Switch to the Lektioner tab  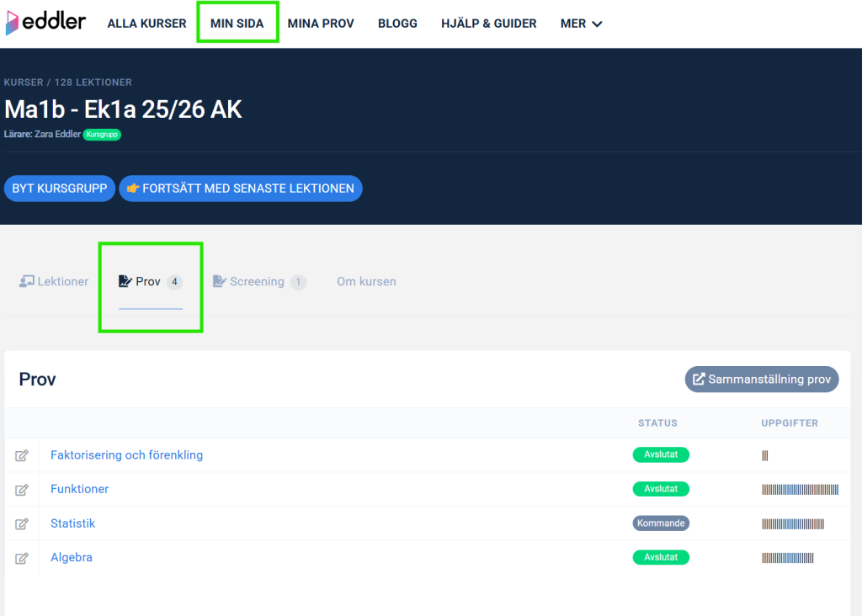pyautogui.click(x=54, y=282)
